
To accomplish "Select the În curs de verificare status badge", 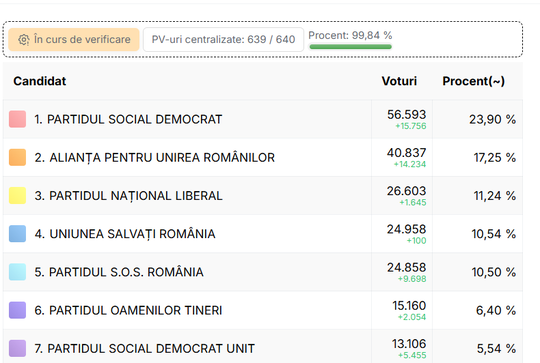I will coord(74,40).
